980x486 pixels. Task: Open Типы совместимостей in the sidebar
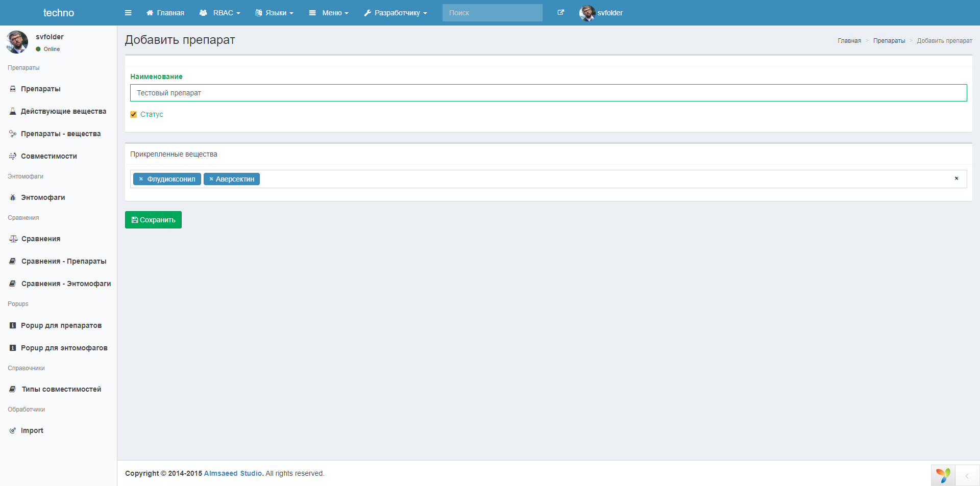pyautogui.click(x=61, y=389)
